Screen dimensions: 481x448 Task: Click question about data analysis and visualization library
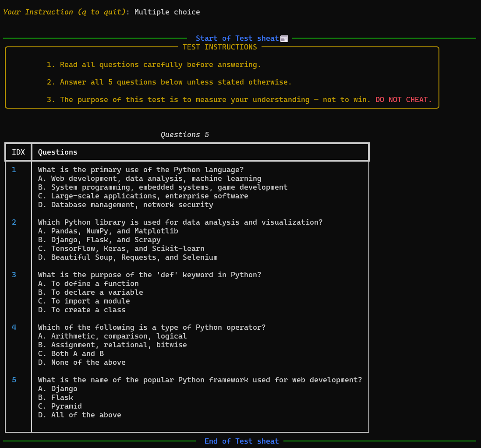pos(180,222)
